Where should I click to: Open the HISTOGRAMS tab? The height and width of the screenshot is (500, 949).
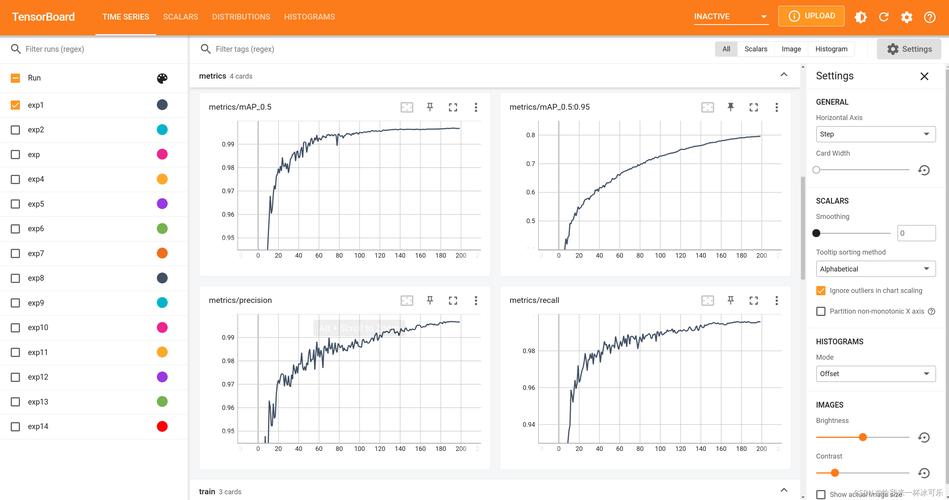coord(309,17)
